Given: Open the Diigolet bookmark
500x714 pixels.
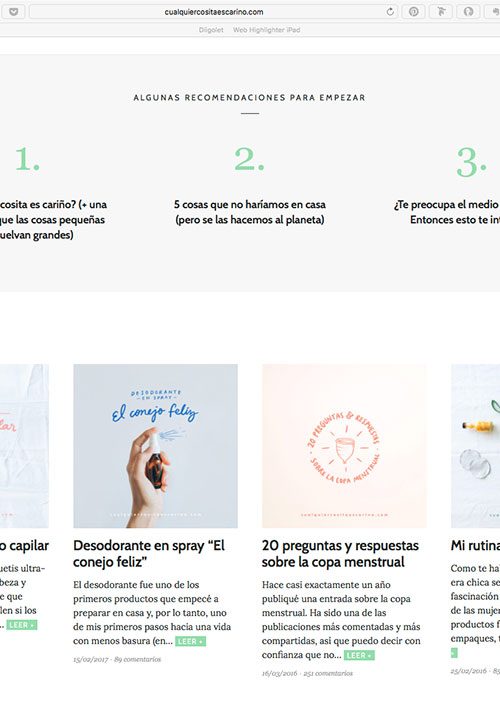Looking at the screenshot, I should click(211, 30).
